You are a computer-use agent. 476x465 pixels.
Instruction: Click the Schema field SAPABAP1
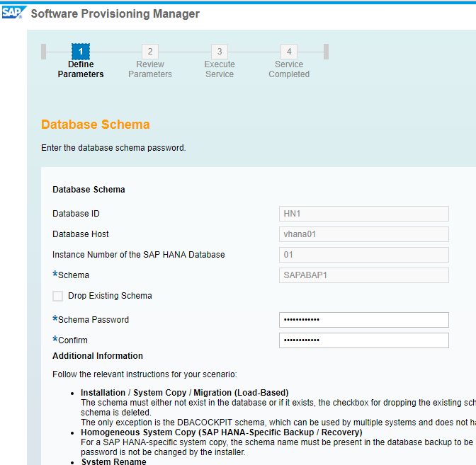tap(363, 275)
